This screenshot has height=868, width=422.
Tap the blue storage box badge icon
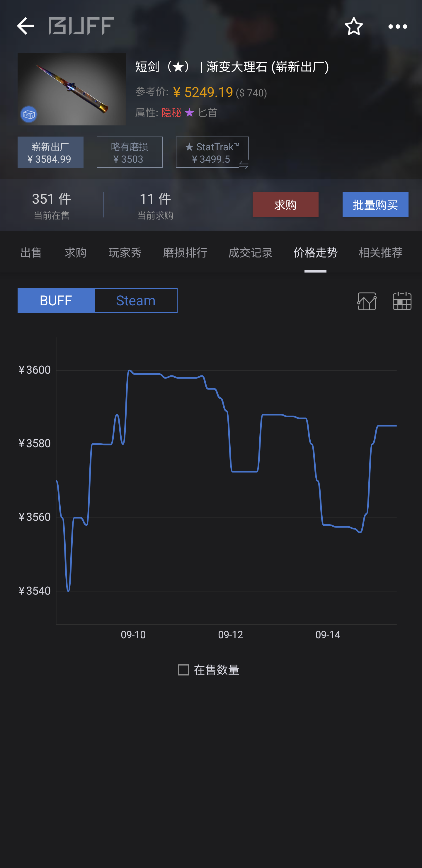(x=29, y=115)
